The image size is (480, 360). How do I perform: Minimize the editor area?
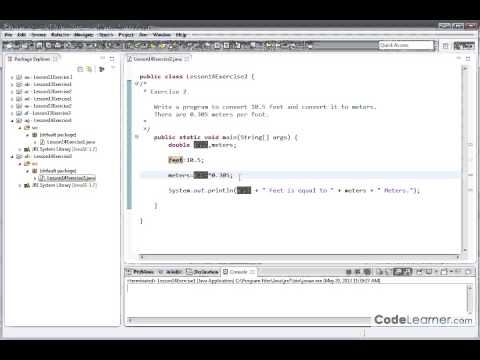coord(459,59)
